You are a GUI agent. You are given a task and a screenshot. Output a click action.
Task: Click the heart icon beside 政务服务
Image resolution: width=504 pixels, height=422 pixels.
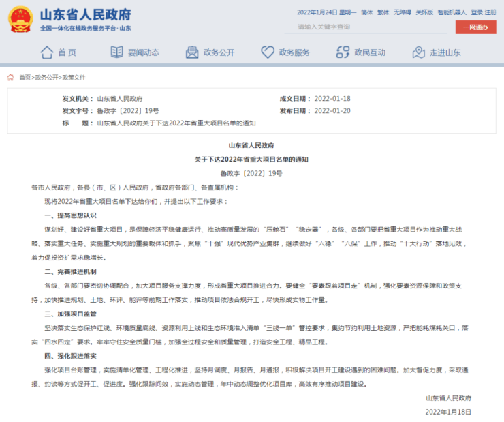click(268, 52)
